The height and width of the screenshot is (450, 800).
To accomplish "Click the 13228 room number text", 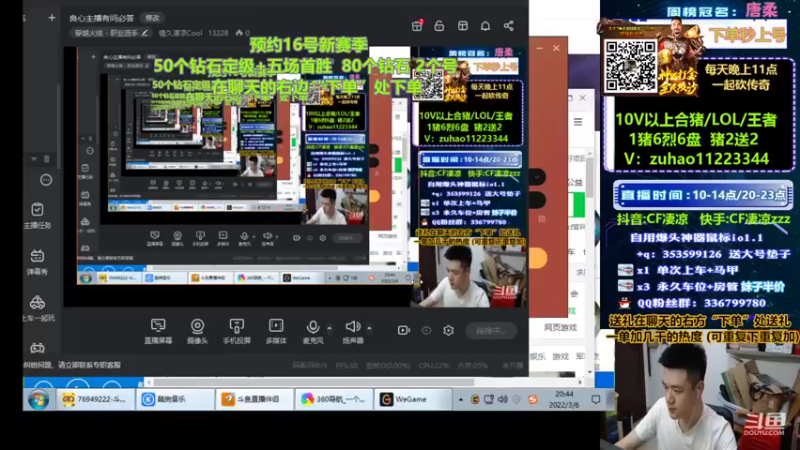I will pos(218,33).
